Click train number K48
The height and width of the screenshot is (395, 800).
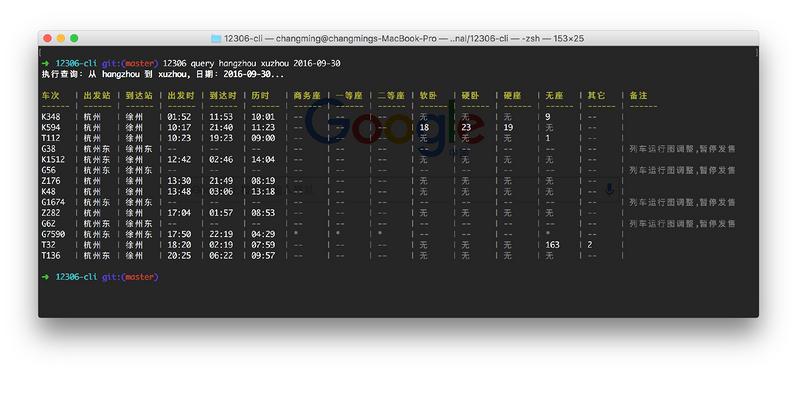48,192
